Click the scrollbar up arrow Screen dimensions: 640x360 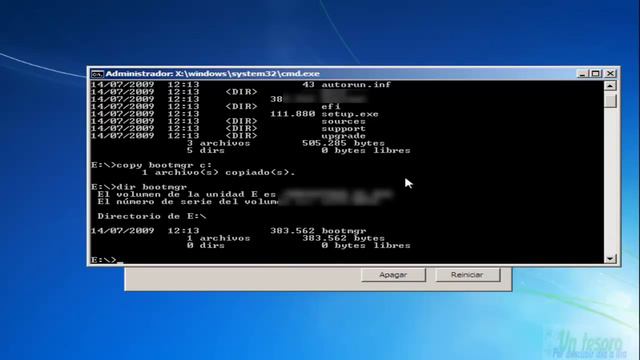pyautogui.click(x=610, y=86)
